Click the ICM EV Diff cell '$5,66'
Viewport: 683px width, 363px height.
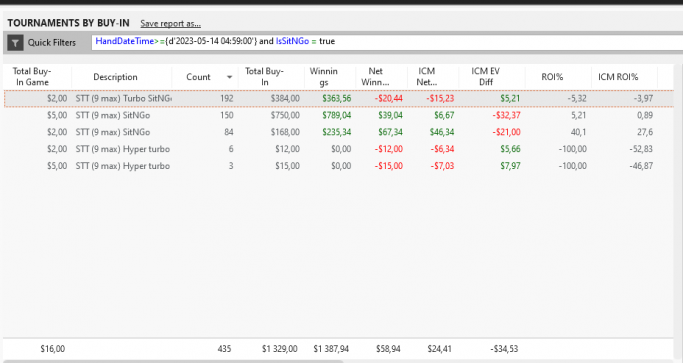(510, 149)
